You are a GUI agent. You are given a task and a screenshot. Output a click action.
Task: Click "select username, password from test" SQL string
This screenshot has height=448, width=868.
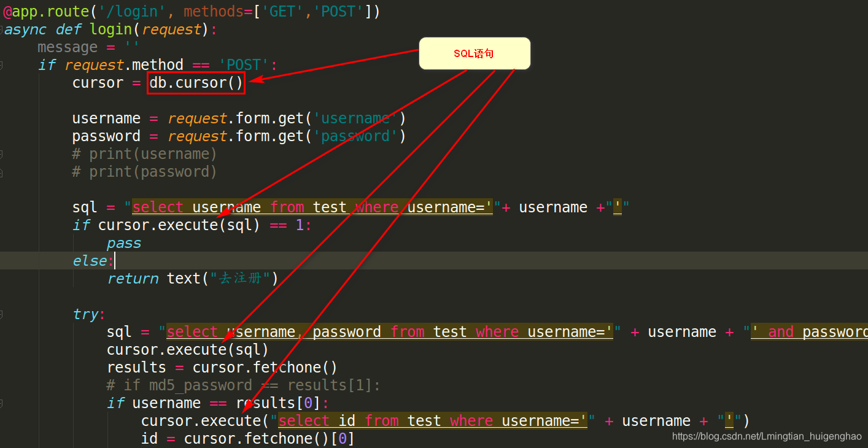390,332
